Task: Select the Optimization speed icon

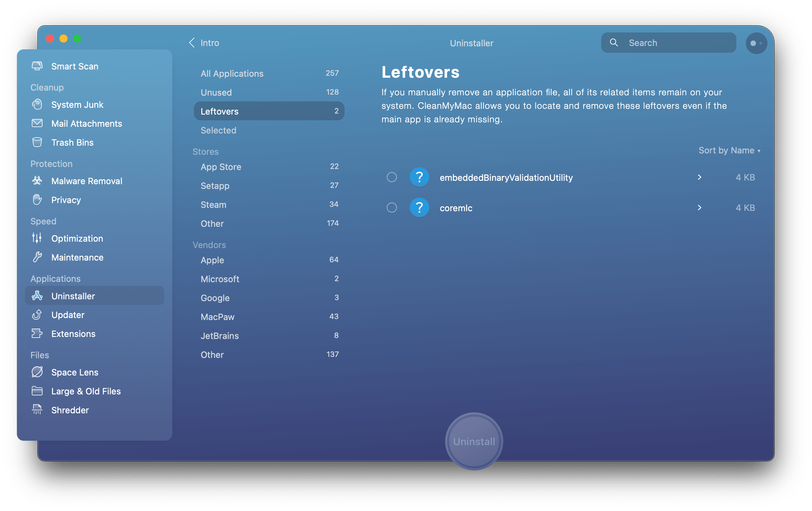Action: [x=36, y=238]
